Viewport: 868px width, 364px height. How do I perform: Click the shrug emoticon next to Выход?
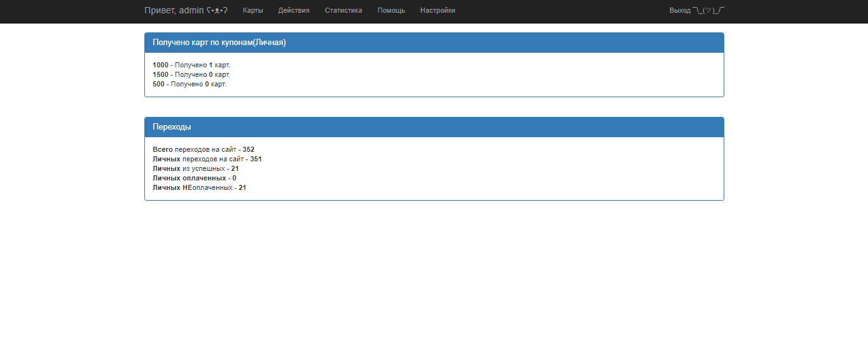(708, 10)
